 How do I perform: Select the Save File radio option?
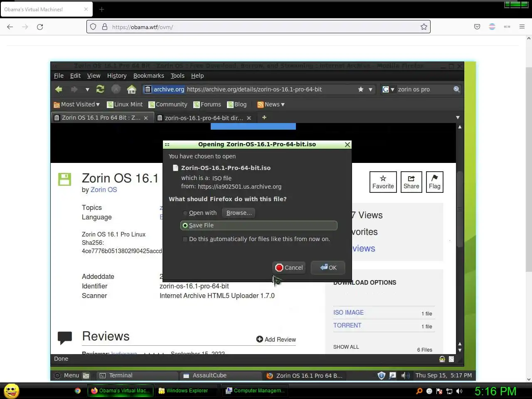[185, 225]
